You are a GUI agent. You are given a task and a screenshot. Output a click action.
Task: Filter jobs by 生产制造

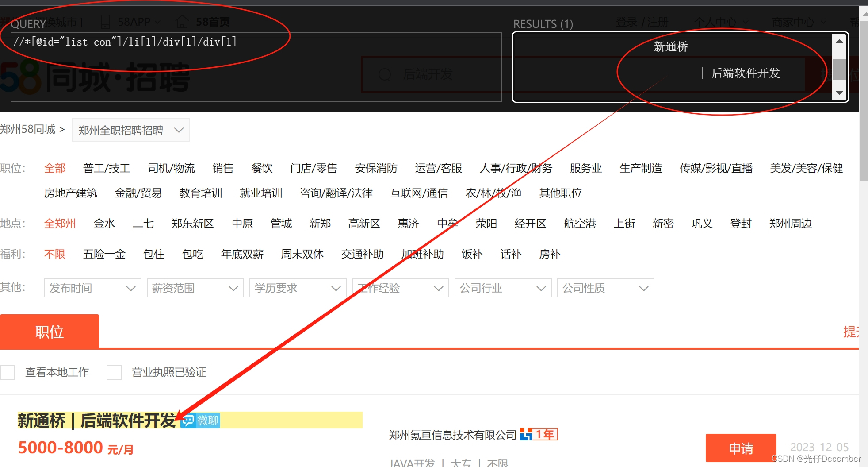(641, 168)
